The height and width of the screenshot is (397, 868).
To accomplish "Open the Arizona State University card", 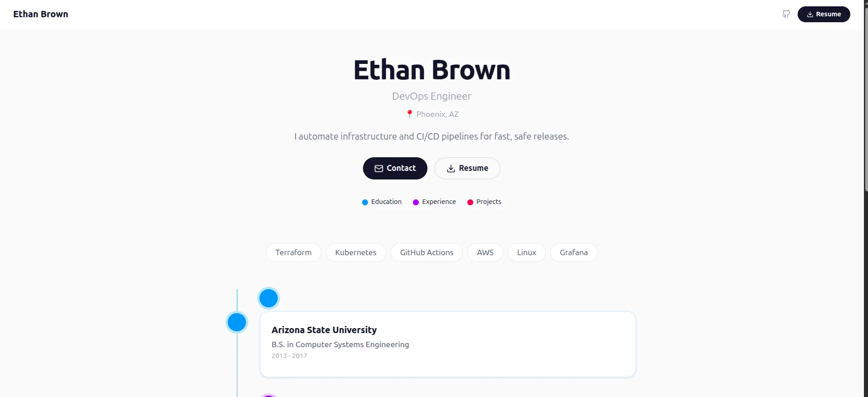I will (x=447, y=344).
